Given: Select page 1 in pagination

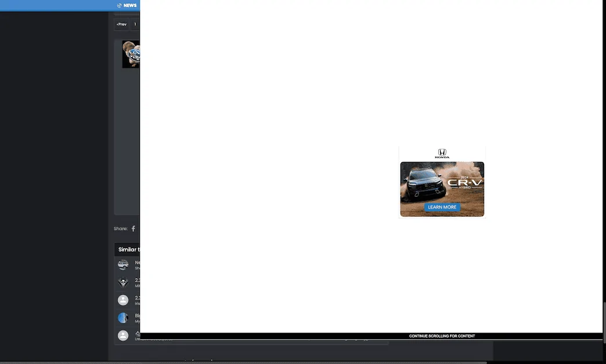Looking at the screenshot, I should coord(135,24).
